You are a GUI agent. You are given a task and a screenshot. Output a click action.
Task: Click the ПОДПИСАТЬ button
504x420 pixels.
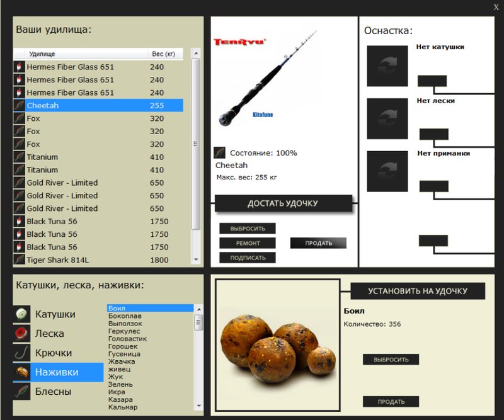[248, 258]
